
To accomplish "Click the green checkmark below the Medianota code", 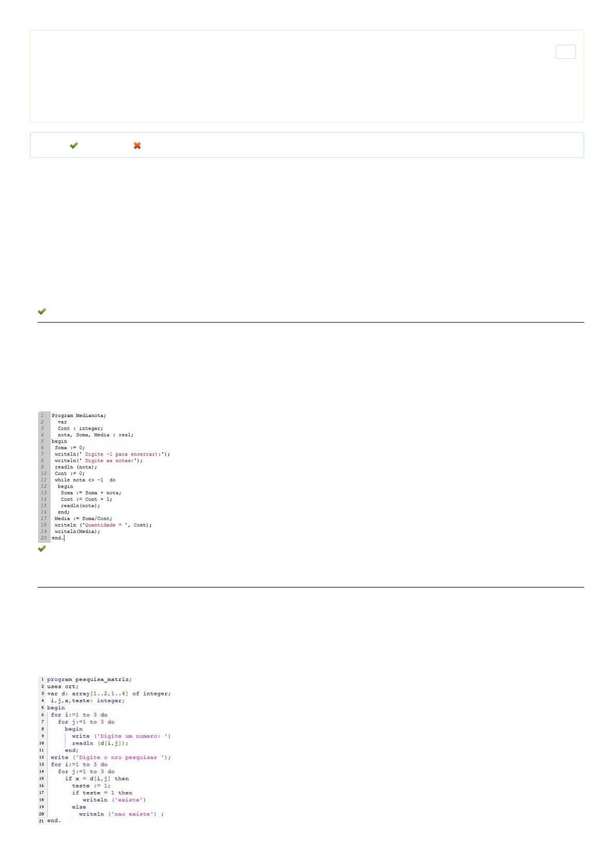I will [x=42, y=548].
